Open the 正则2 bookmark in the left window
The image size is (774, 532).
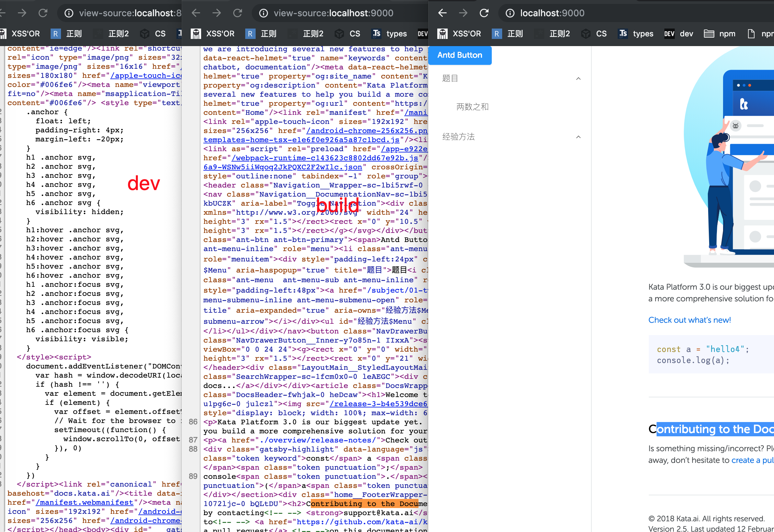pos(111,34)
